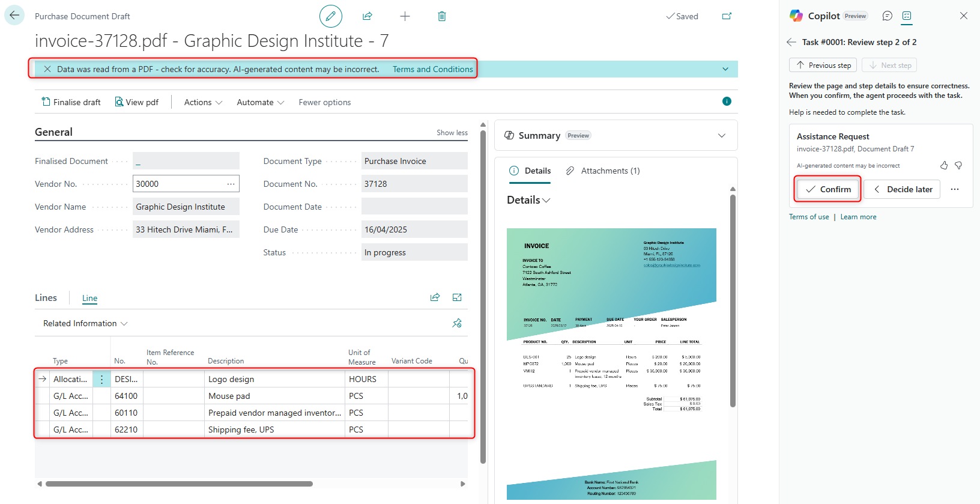Click the Logo design description cell

point(274,379)
